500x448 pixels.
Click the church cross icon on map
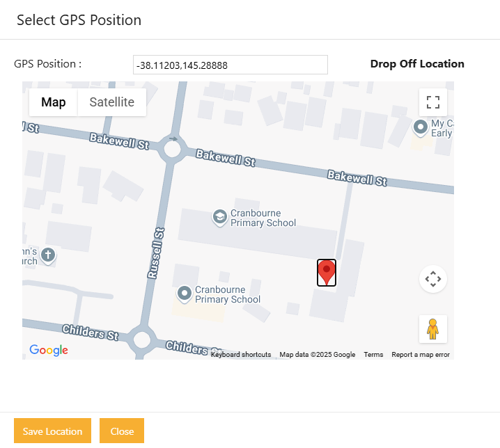48,255
